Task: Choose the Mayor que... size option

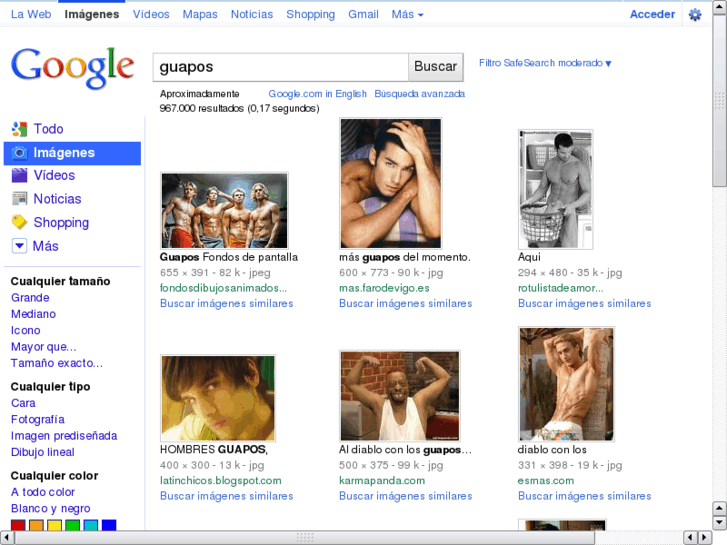Action: [44, 347]
